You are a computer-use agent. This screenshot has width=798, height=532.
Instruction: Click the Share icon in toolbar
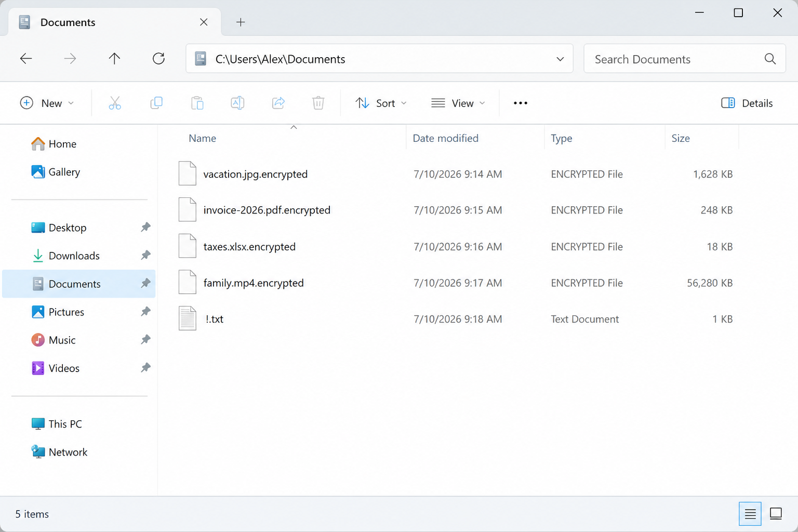(x=278, y=103)
